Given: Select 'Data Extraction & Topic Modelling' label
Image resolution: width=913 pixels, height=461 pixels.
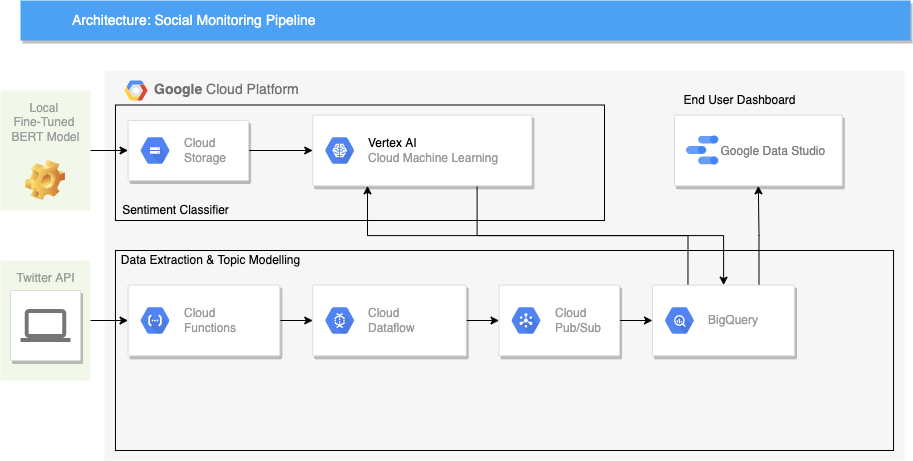Looking at the screenshot, I should click(x=211, y=260).
